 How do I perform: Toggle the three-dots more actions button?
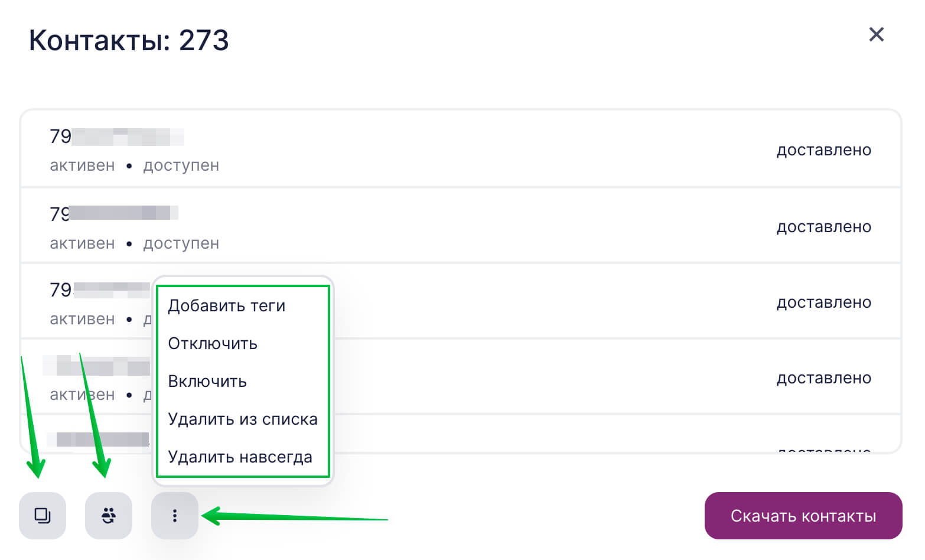[175, 516]
